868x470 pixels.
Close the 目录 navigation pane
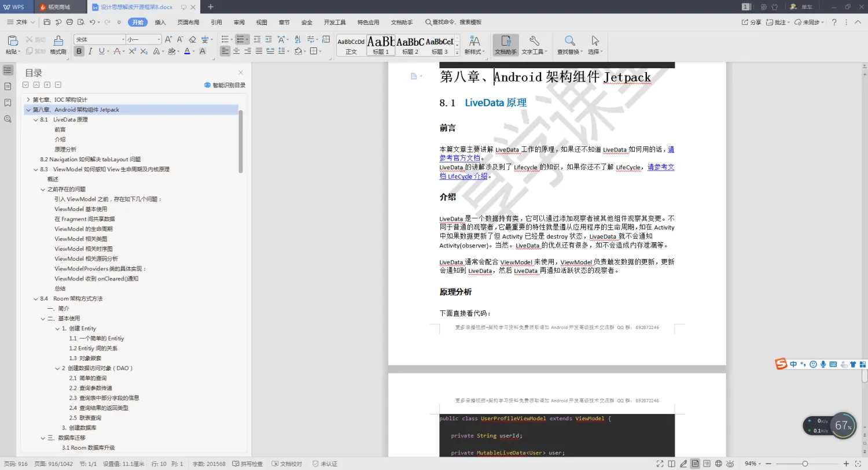coord(241,73)
